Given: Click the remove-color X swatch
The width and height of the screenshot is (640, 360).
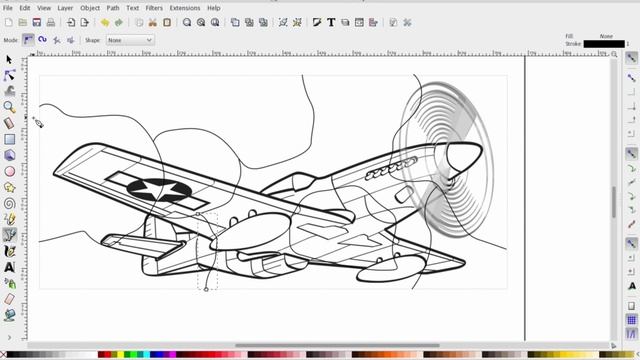Looking at the screenshot, I should pos(3,355).
